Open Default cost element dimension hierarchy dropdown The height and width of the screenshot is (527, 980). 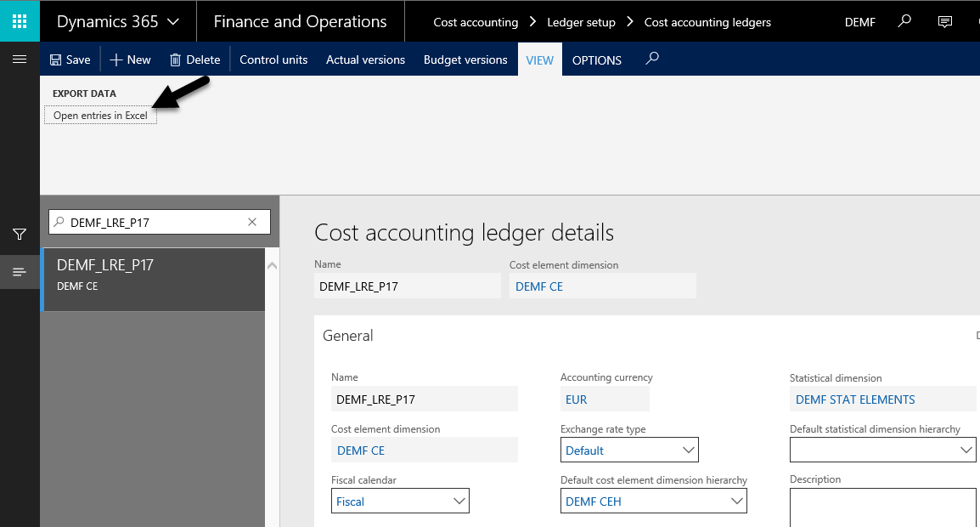coord(735,501)
